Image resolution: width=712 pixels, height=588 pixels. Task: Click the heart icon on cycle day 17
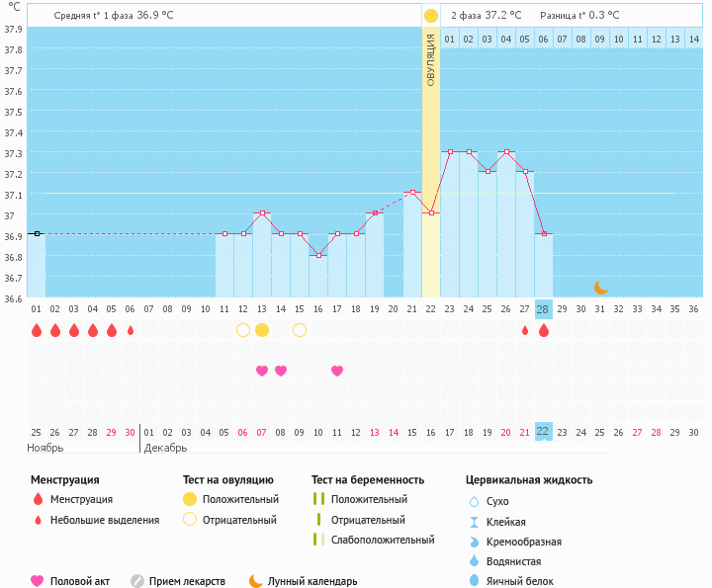coord(337,371)
